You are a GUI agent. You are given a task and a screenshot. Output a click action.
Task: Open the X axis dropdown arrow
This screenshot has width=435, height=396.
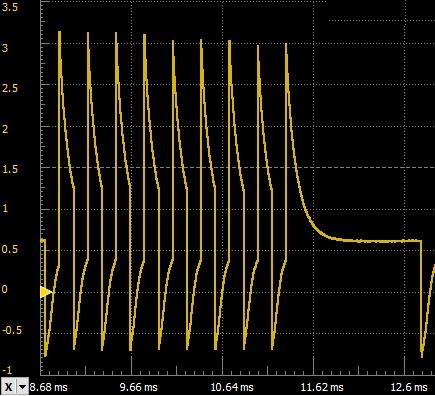coord(23,387)
